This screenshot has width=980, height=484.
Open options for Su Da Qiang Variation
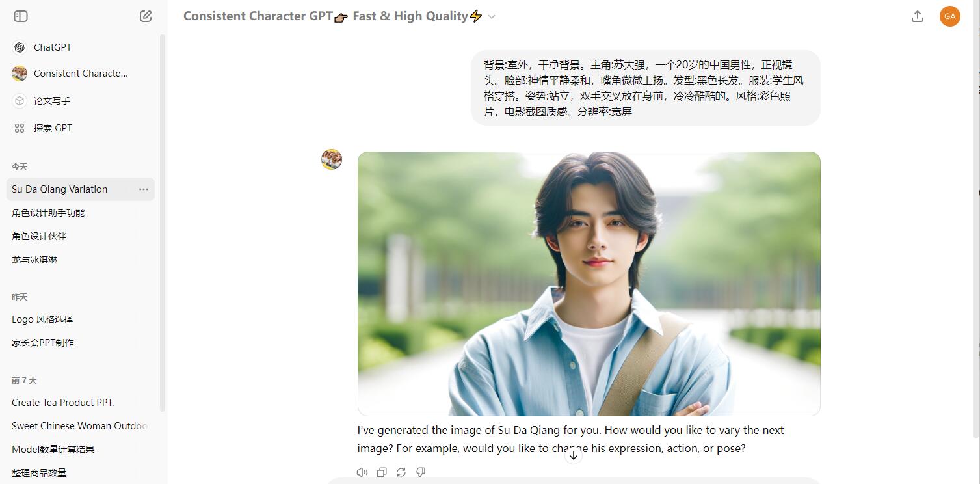[144, 189]
